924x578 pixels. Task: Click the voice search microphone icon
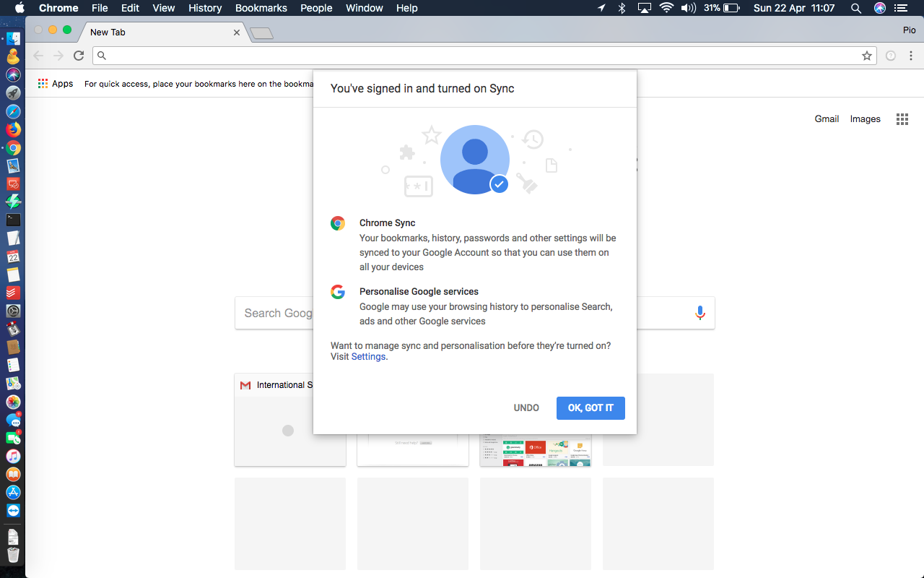pos(699,313)
